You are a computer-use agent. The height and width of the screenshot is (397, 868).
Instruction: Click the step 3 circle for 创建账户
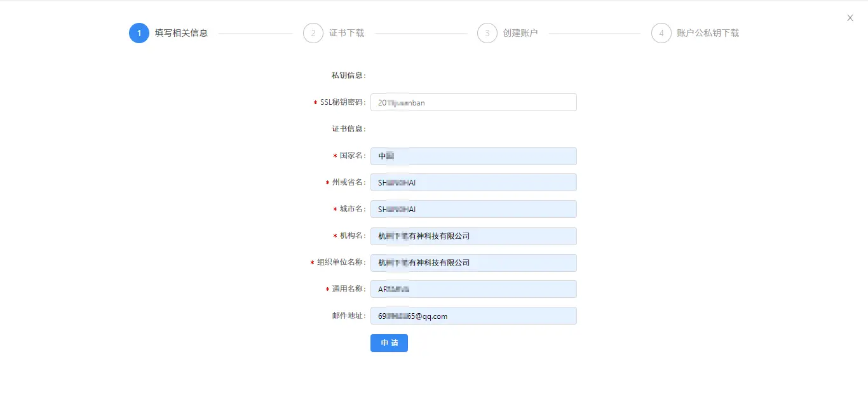coord(487,33)
